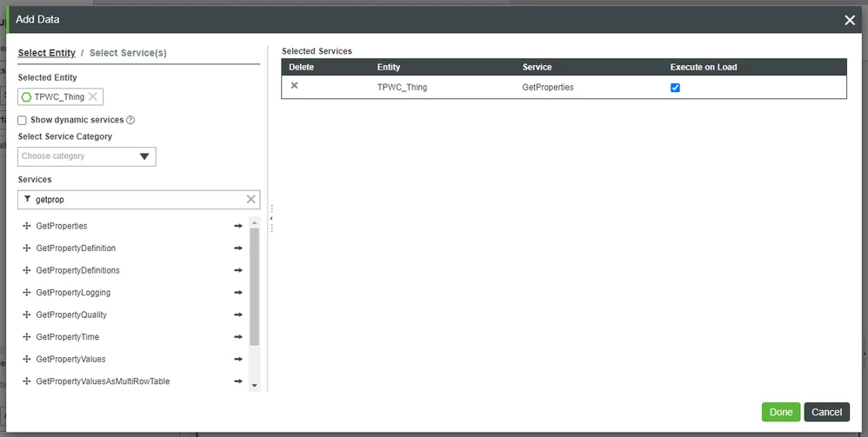Grab the move handle beside GetPropertyDefinitions
Screen dimensions: 868x437
26,270
